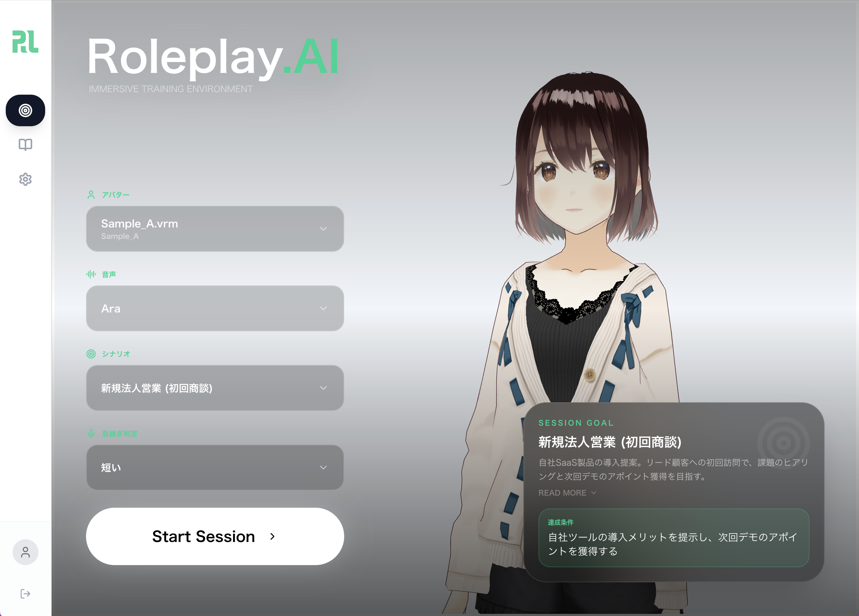Screen dimensions: 859x616
Task: Click the waveform icon beside 音声 label
Action: point(91,274)
